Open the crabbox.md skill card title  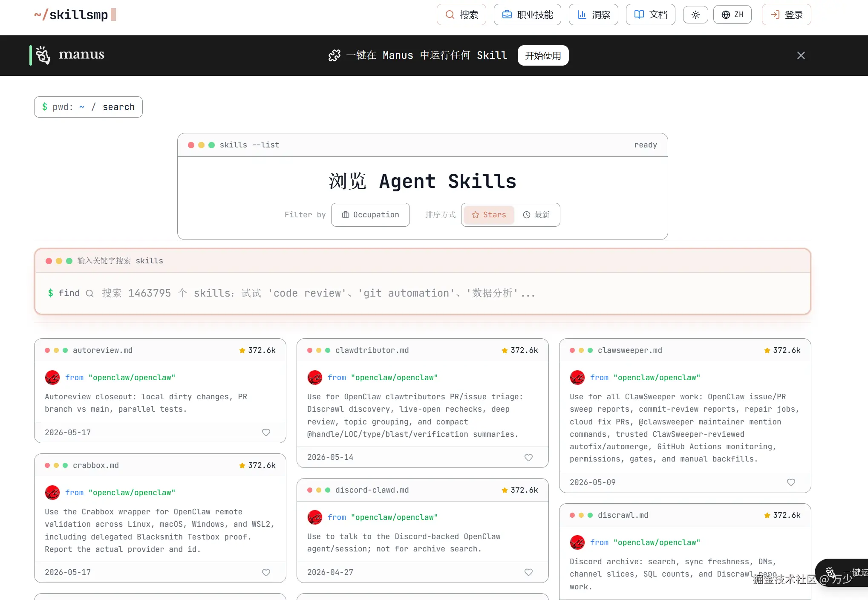(96, 465)
